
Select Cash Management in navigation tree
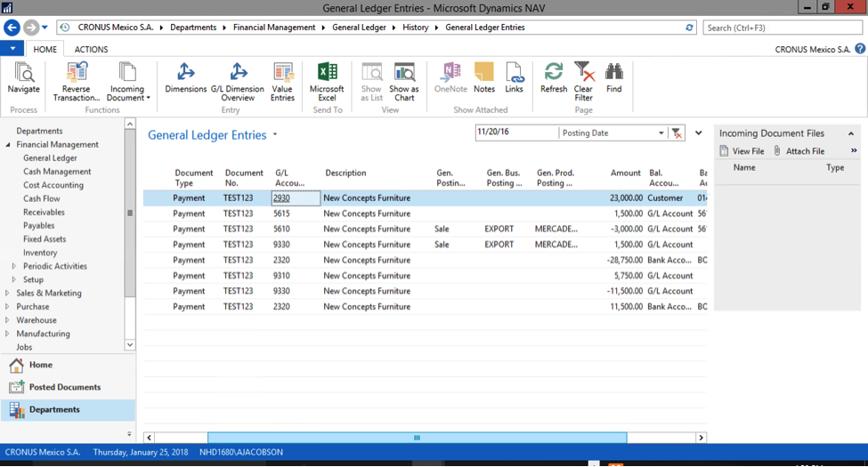coord(57,172)
